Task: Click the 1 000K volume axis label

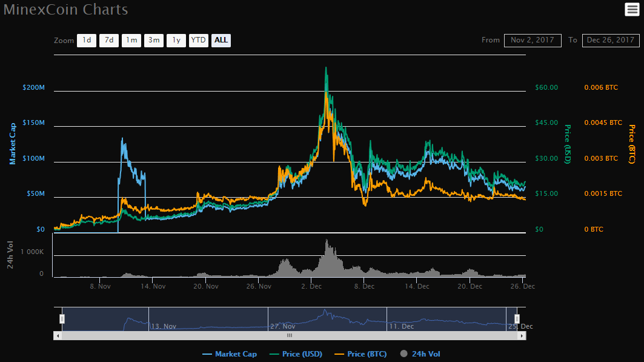Action: [32, 252]
